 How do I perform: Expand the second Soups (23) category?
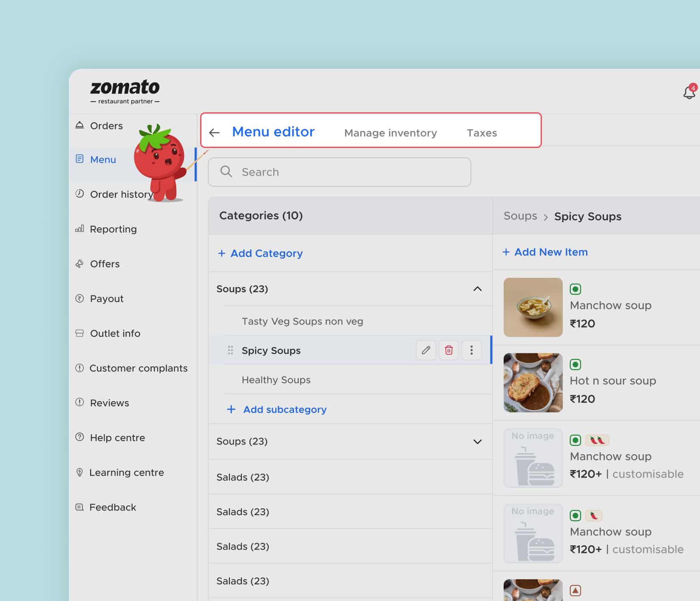[x=477, y=441]
